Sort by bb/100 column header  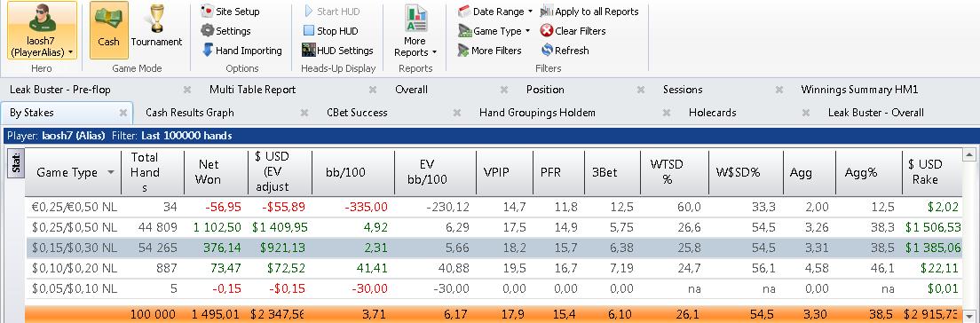353,172
